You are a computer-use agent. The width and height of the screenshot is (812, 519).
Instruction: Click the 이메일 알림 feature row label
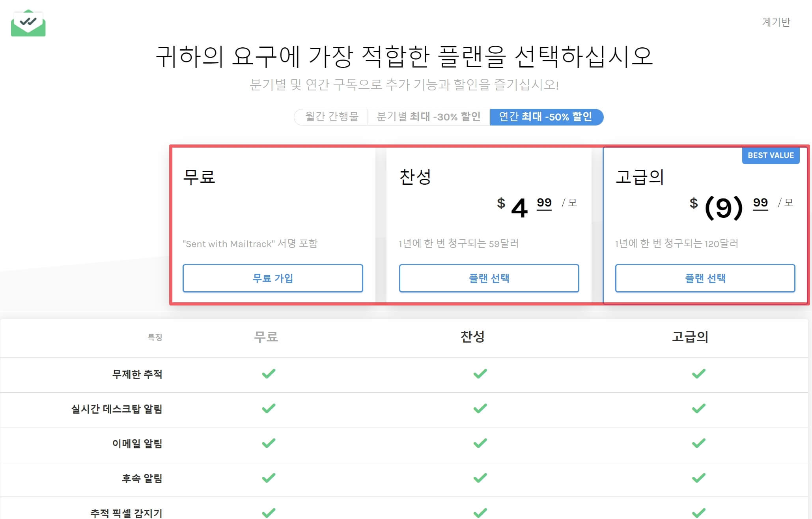coord(137,444)
